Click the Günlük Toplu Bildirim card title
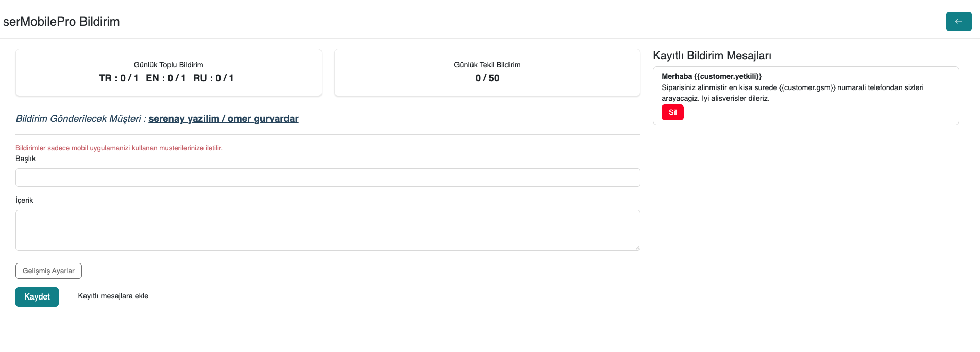Viewport: 980px width, 352px height. click(x=168, y=65)
